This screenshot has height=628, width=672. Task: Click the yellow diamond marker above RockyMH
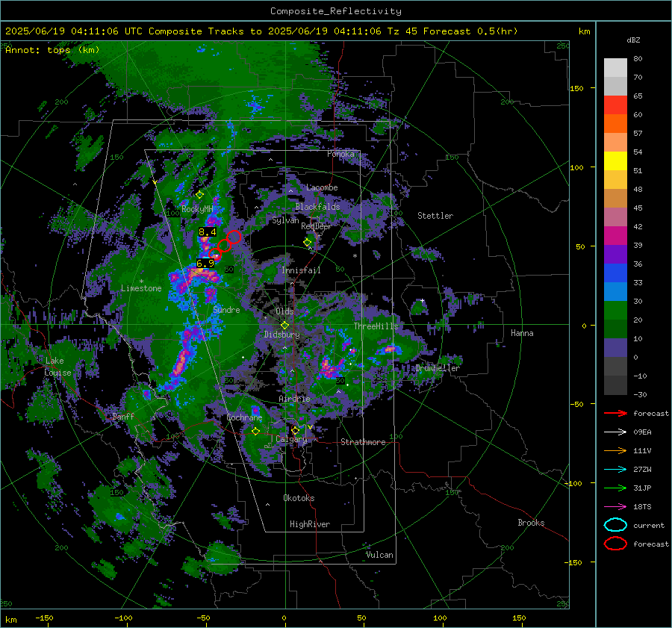199,195
